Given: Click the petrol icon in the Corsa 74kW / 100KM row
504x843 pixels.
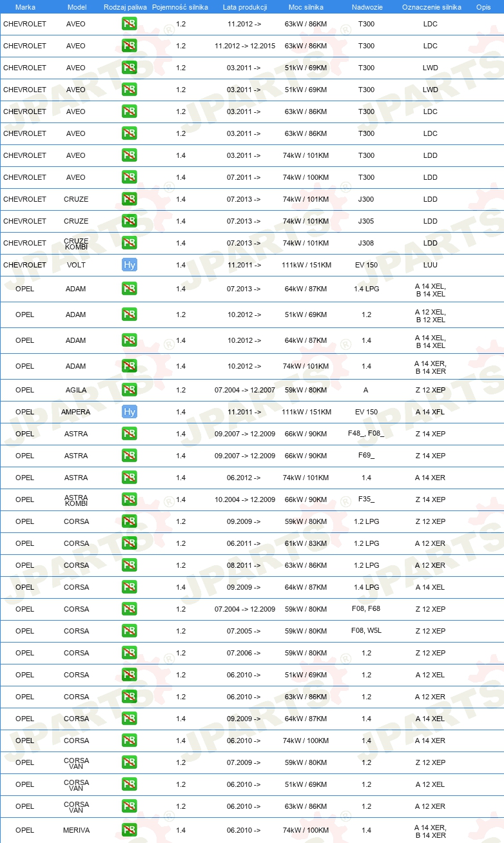Looking at the screenshot, I should [130, 741].
